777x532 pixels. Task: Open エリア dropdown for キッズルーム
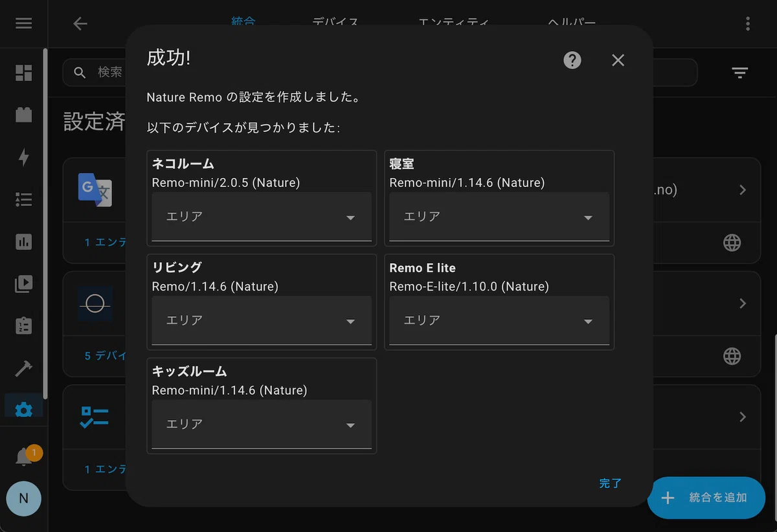tap(262, 424)
